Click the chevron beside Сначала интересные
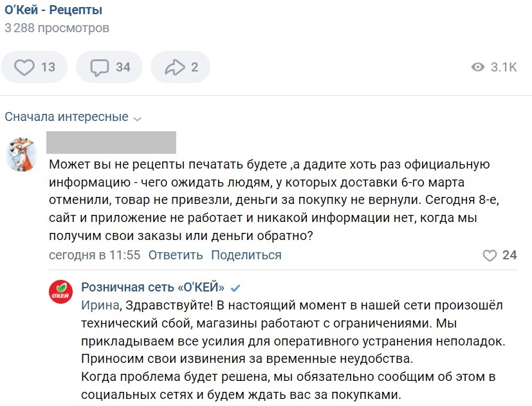 136,118
